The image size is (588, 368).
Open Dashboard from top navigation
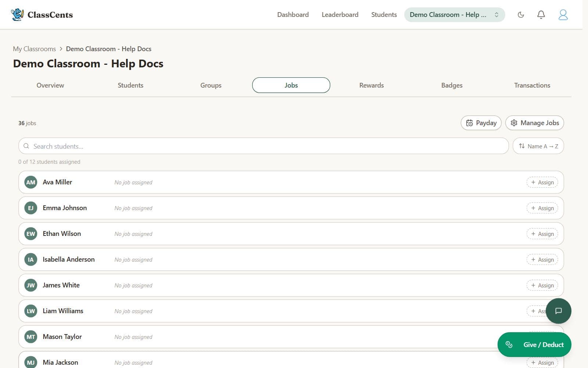tap(293, 15)
